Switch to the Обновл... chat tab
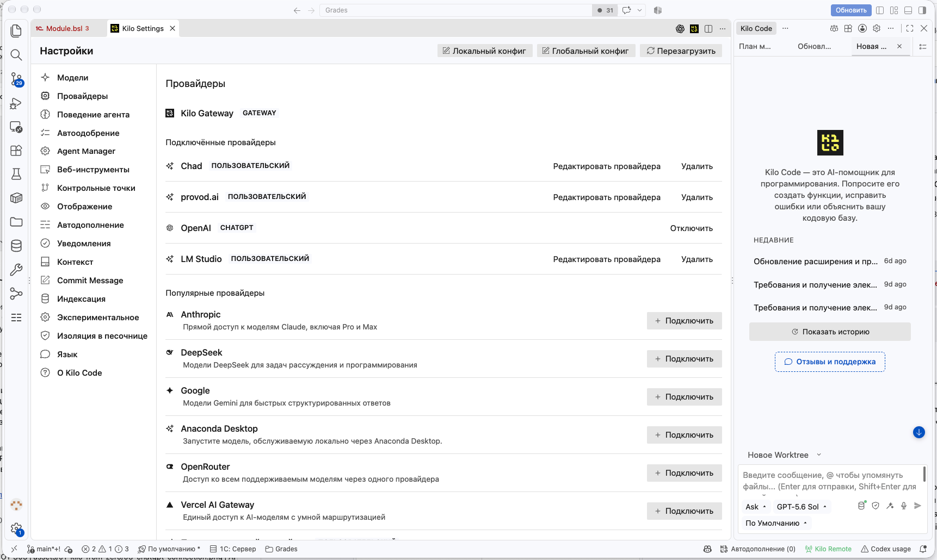Viewport: 937px width, 560px height. point(814,46)
